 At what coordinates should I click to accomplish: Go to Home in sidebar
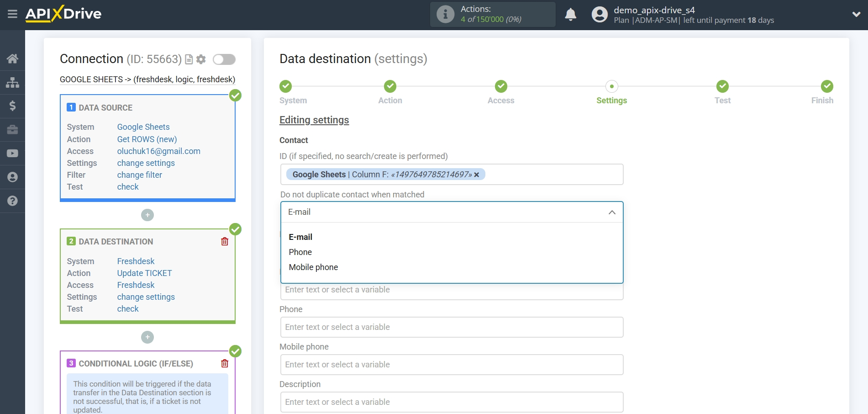tap(12, 58)
